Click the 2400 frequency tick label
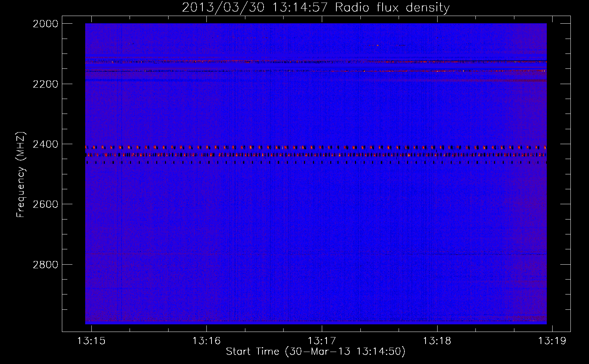The image size is (589, 364). (x=46, y=144)
